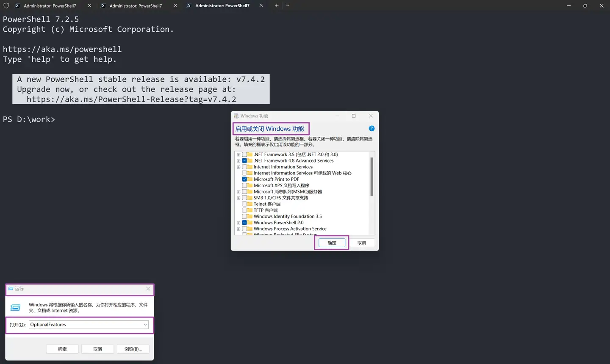Click the folder icon beside Telnet 客户端
Image resolution: width=610 pixels, height=364 pixels.
(250, 204)
